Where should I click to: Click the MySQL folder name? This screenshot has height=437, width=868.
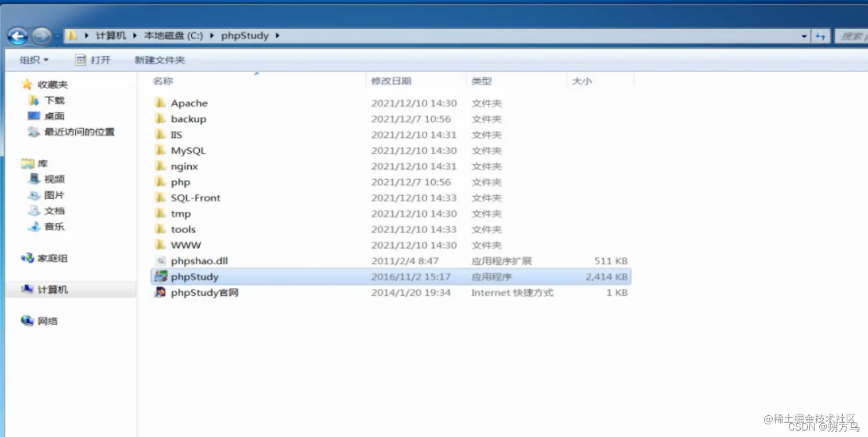[x=188, y=150]
